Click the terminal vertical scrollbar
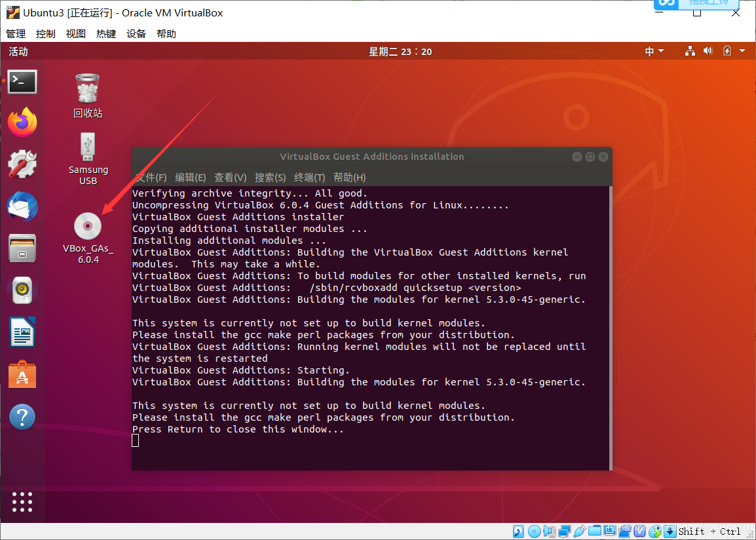The height and width of the screenshot is (540, 756). 611,328
